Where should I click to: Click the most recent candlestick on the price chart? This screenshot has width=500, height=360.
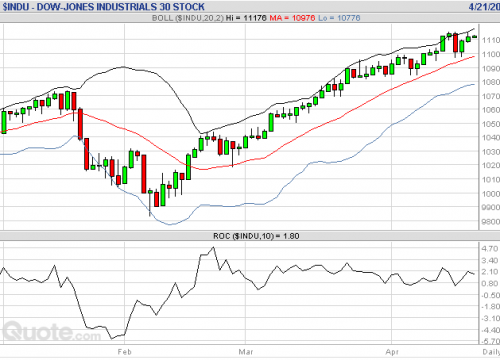tap(475, 37)
